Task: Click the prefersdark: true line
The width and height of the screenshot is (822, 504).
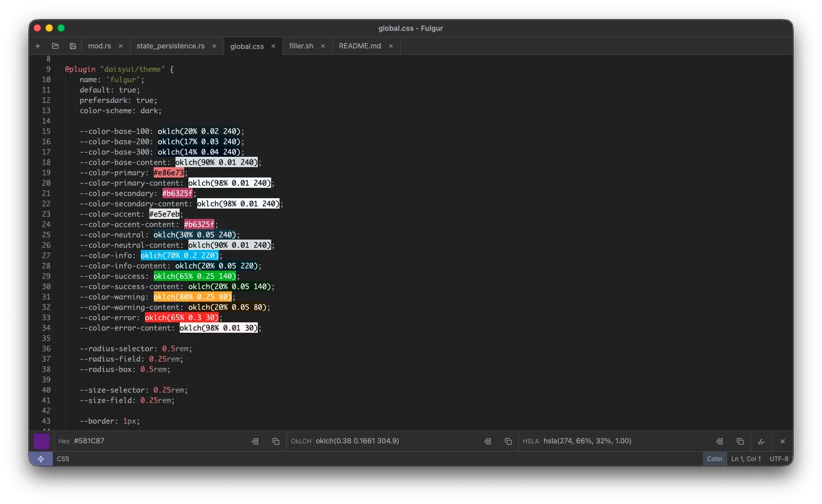Action: (x=119, y=100)
